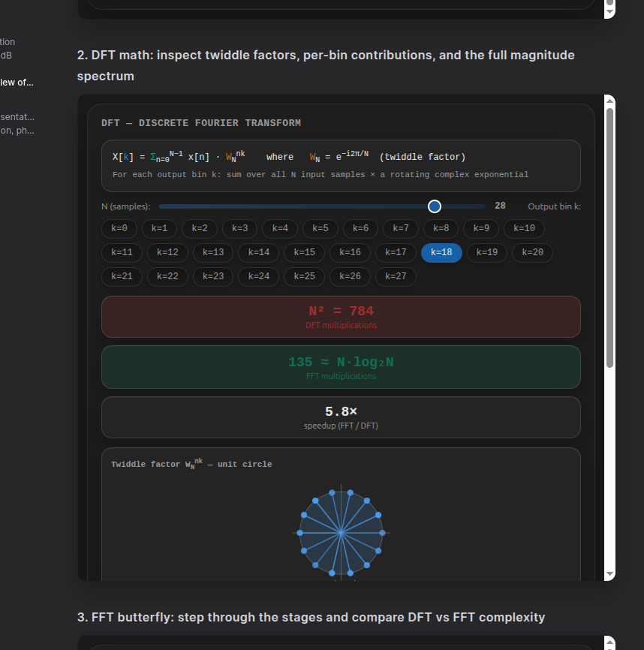Click the twiddle factor unit circle plot
The width and height of the screenshot is (644, 650).
[x=341, y=533]
